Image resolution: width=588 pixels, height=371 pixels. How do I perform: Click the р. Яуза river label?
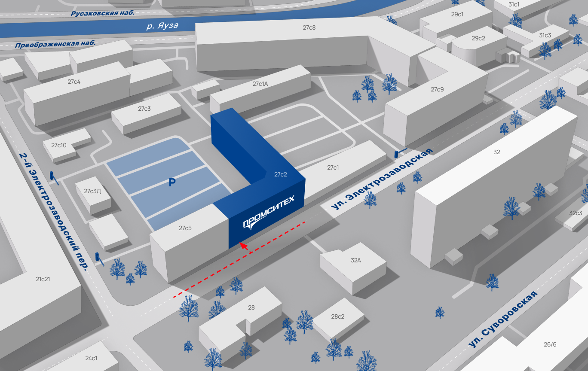(162, 26)
